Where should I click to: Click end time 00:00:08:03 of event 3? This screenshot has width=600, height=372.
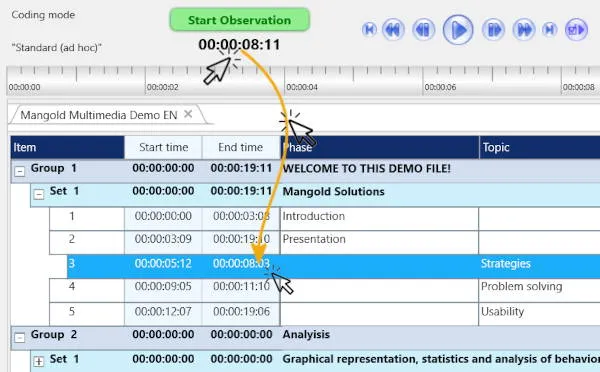[x=241, y=264]
